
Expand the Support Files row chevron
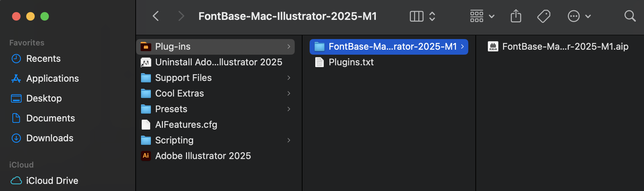pyautogui.click(x=289, y=78)
